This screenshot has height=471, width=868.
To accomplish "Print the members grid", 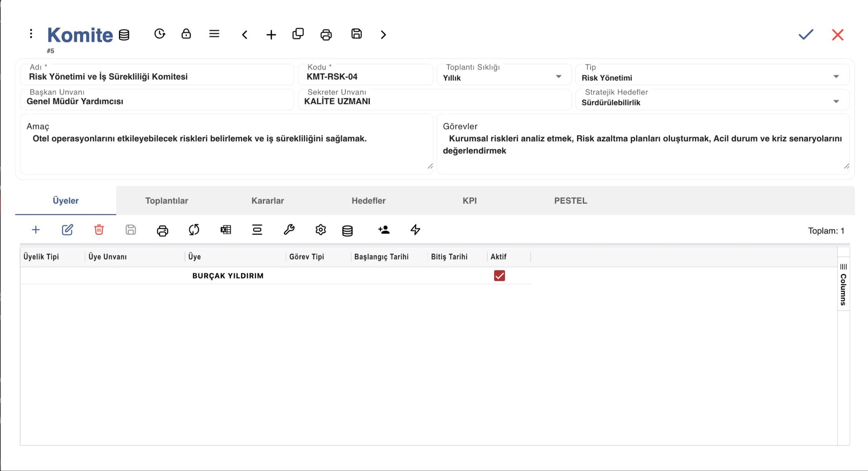I will pyautogui.click(x=162, y=231).
